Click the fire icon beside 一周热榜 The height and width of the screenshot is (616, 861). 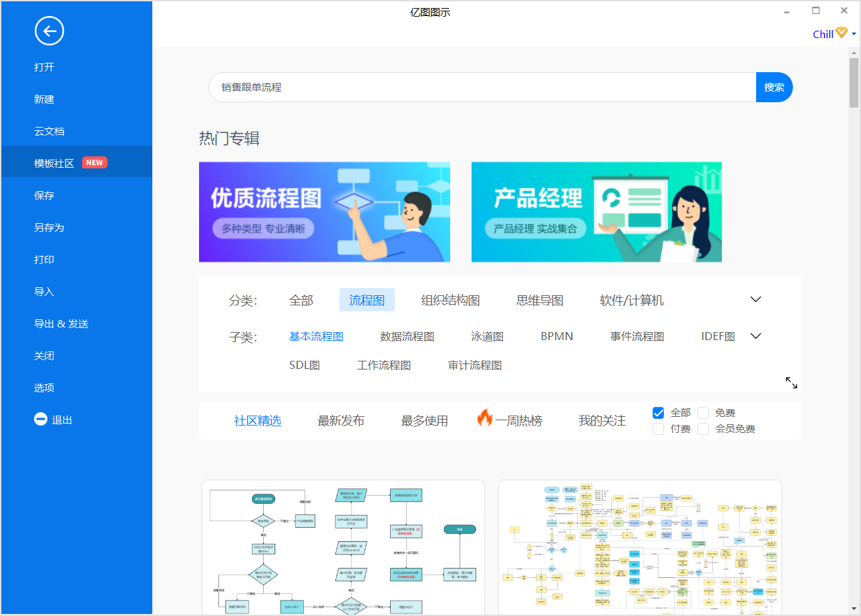click(x=485, y=418)
